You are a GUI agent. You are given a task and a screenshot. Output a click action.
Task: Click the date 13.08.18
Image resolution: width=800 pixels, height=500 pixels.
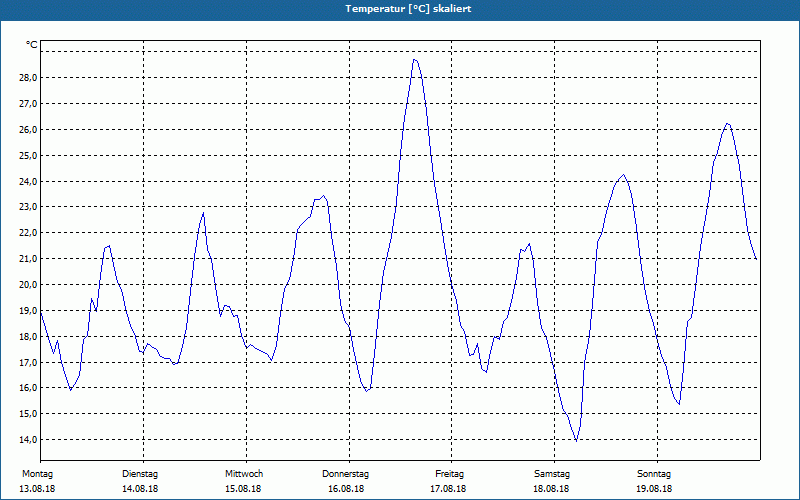(37, 489)
